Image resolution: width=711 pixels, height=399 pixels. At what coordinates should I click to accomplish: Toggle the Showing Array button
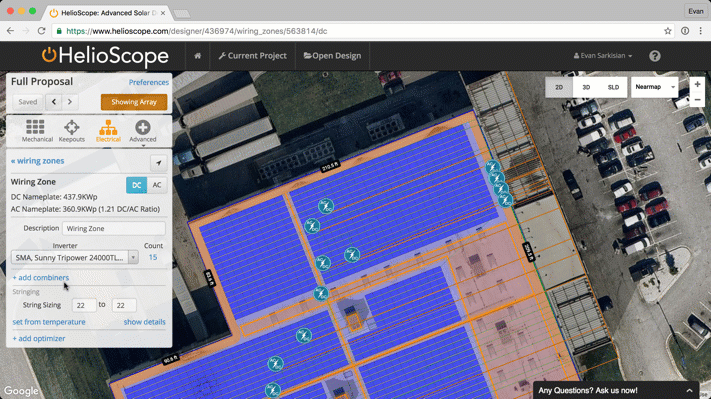(x=134, y=102)
